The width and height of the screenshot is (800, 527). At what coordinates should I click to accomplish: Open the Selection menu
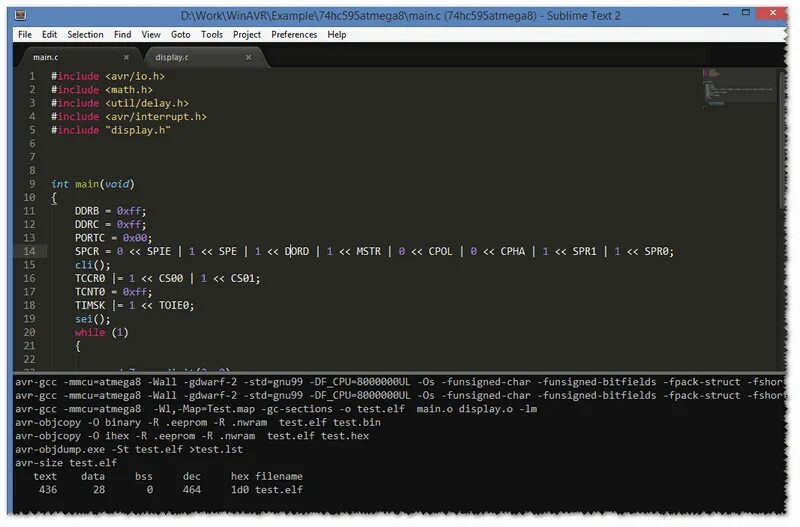click(85, 34)
